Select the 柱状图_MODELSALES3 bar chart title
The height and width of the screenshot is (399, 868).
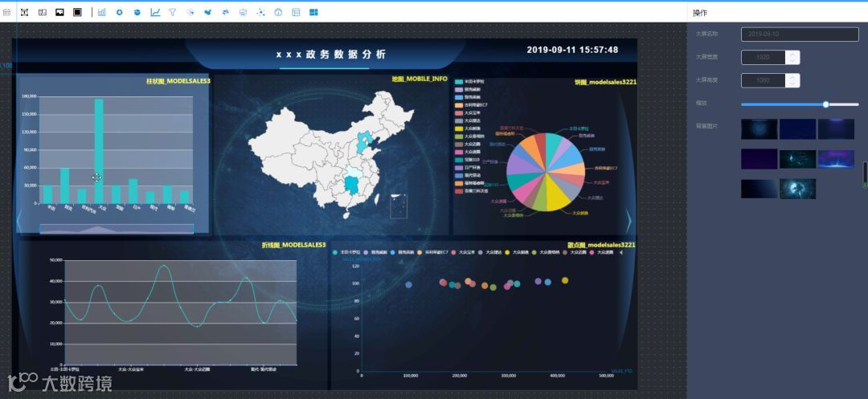tap(178, 81)
